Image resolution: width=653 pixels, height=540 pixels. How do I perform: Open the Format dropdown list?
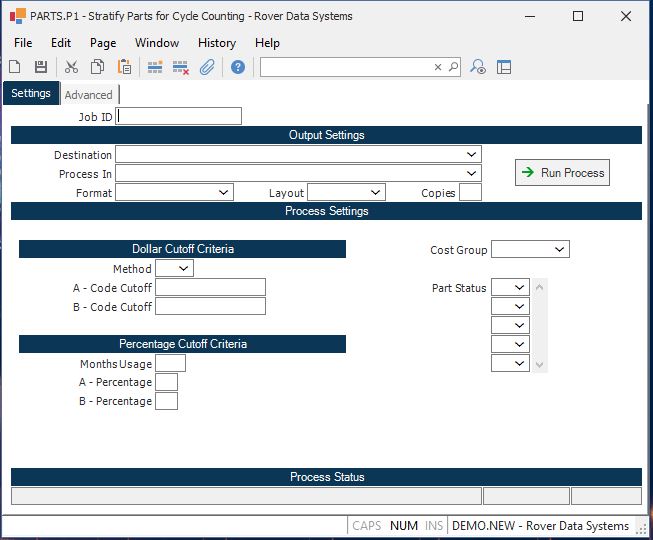tap(223, 192)
